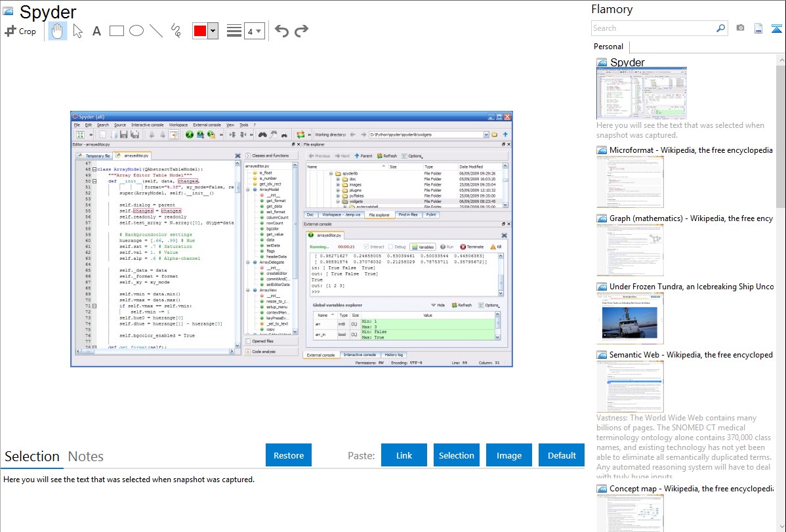Open the color picker dropdown arrow
The width and height of the screenshot is (786, 532).
pos(213,31)
